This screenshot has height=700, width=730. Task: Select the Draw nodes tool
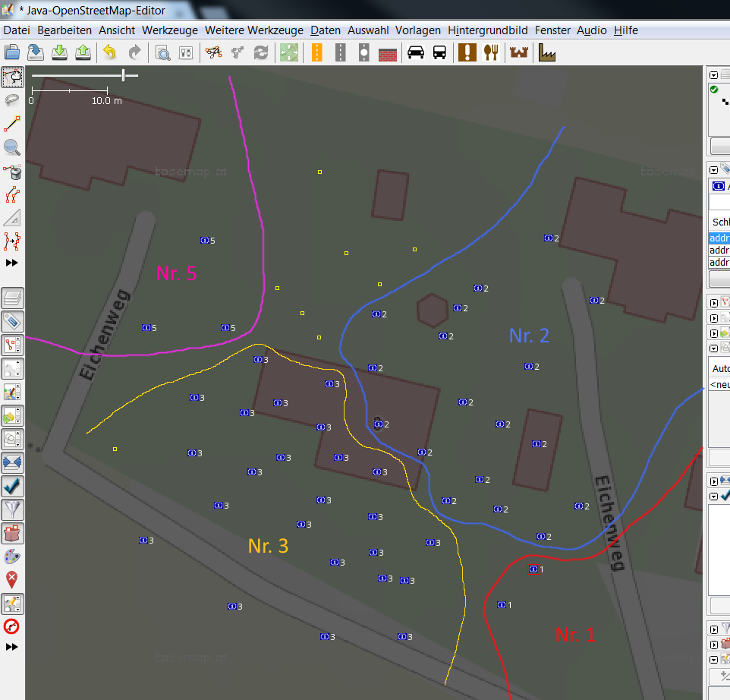(x=12, y=124)
